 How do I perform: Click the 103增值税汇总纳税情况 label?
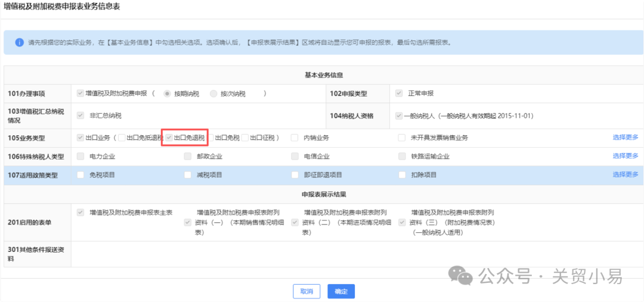pyautogui.click(x=36, y=116)
